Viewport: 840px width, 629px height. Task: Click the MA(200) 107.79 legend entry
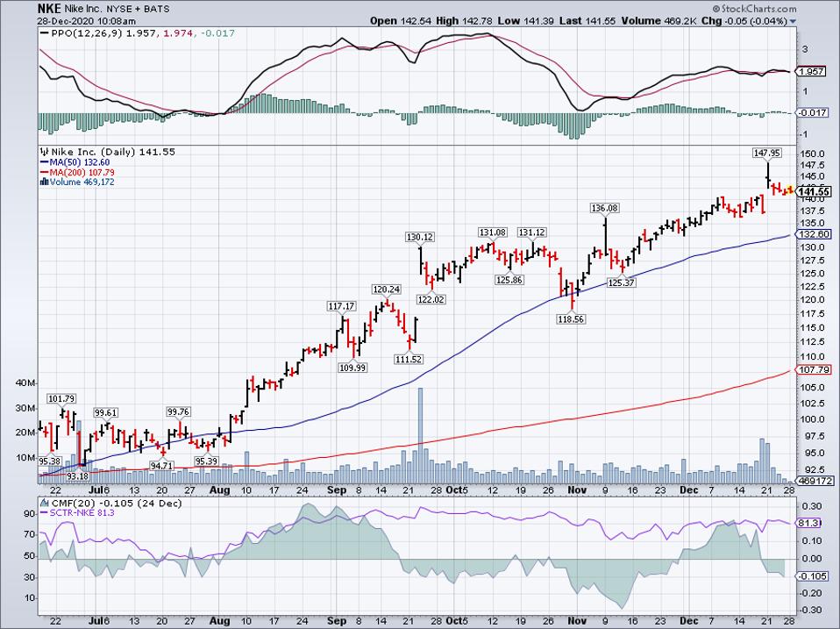[82, 173]
